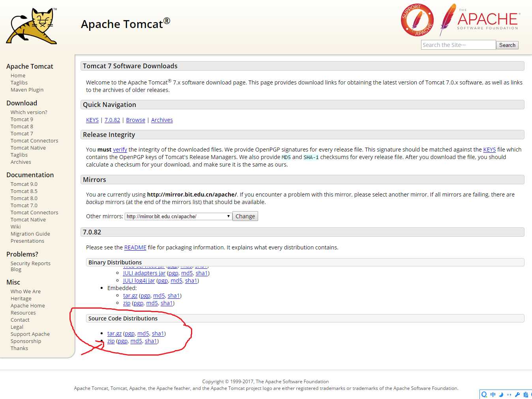Open Tomcat 7.0 documentation
532x399 pixels.
(24, 205)
